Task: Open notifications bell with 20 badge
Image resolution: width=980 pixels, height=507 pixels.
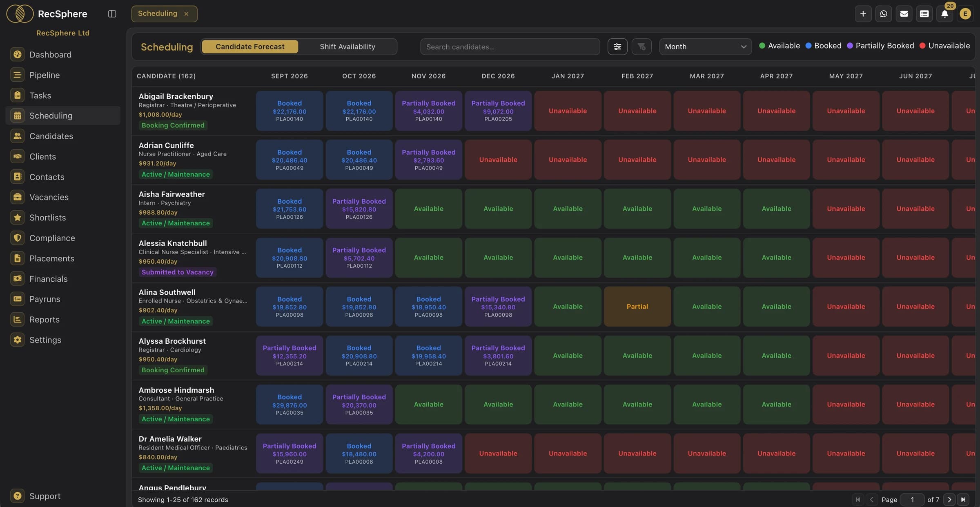Action: 944,14
